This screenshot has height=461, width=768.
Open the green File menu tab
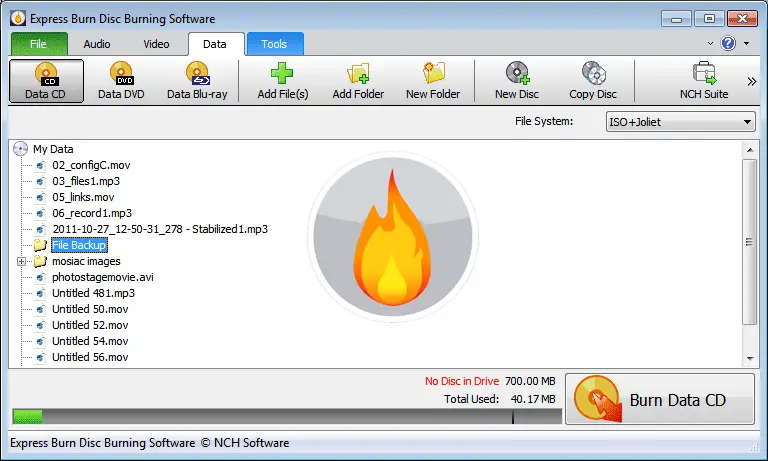coord(39,44)
